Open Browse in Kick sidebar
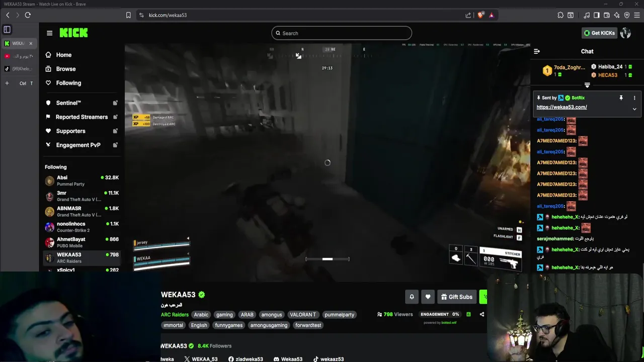Viewport: 644px width, 362px height. [65, 69]
